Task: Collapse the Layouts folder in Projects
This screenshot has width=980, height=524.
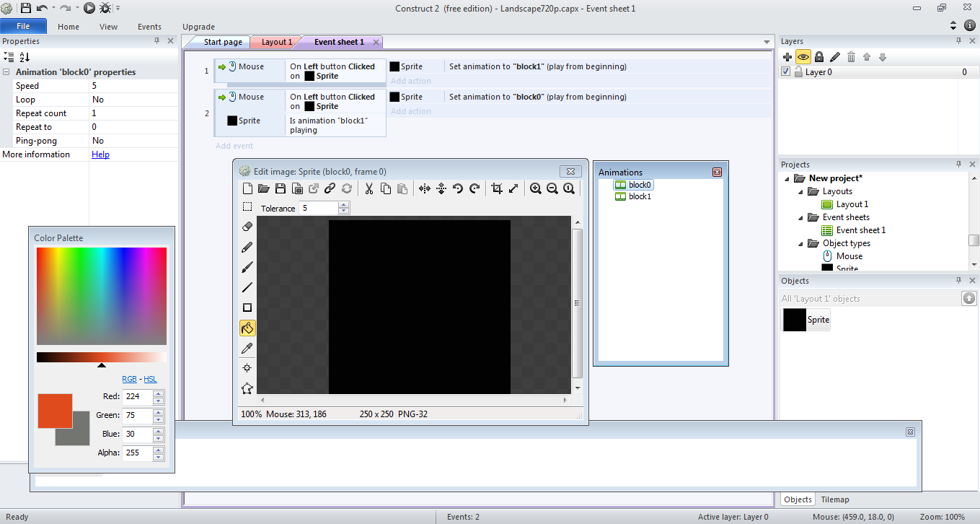Action: [800, 191]
